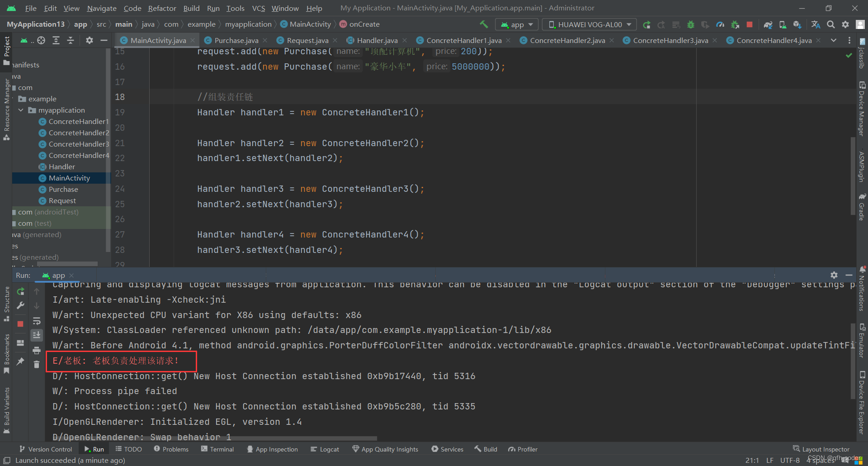
Task: Open the HUAWEI VOG-AL00 device dropdown
Action: click(x=590, y=24)
